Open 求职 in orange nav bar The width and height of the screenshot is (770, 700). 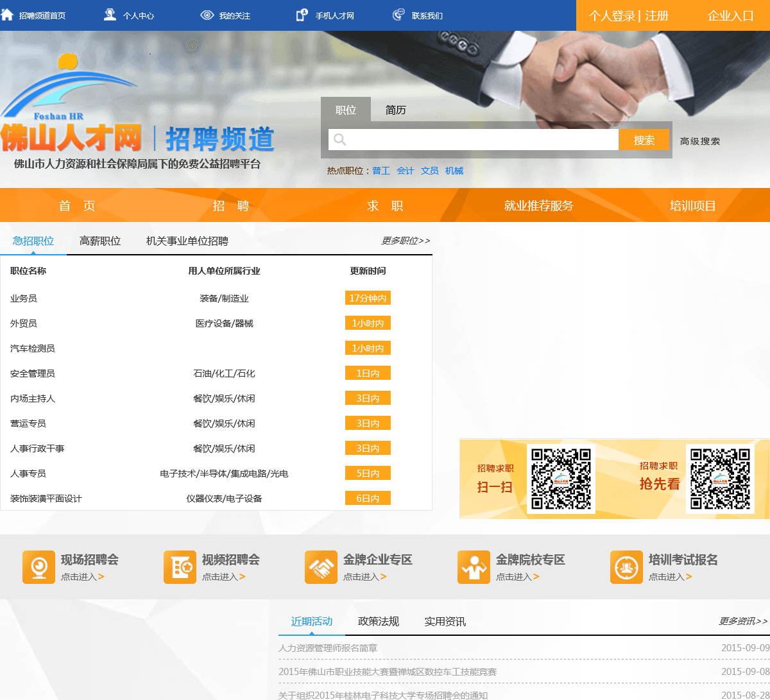(x=385, y=205)
